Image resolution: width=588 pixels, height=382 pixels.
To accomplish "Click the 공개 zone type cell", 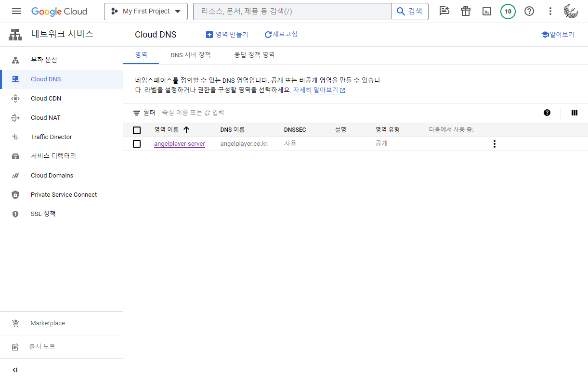I will [382, 144].
